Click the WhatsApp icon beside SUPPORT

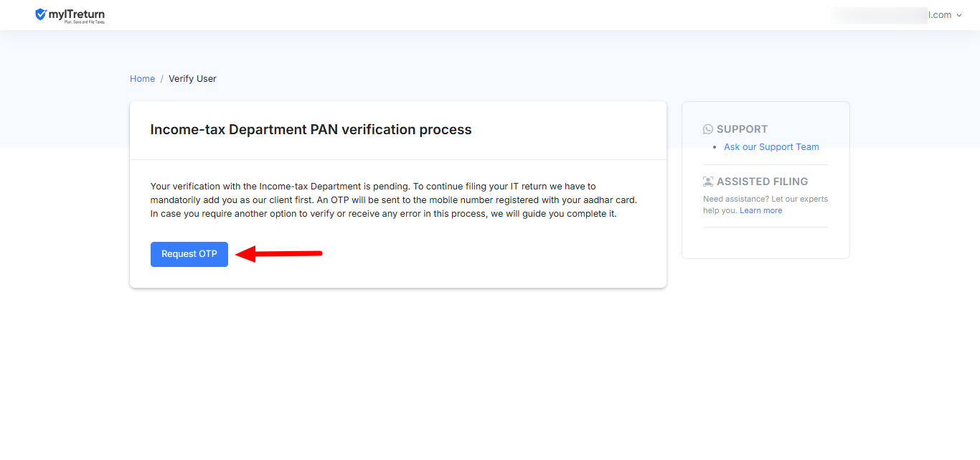(708, 129)
